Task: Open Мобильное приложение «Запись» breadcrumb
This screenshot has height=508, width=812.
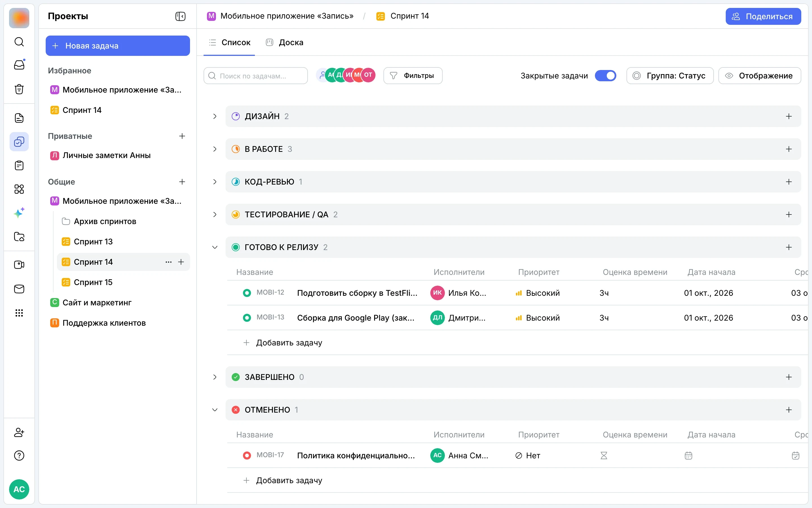Action: coord(280,16)
